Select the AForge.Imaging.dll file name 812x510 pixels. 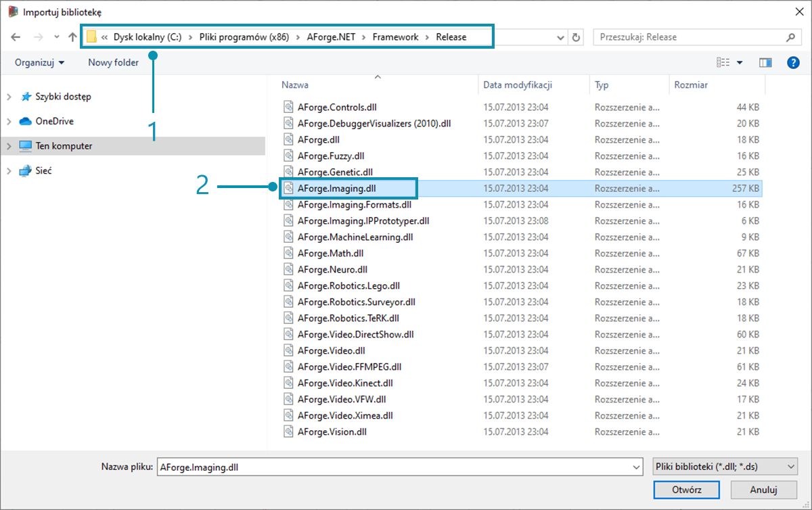[336, 188]
